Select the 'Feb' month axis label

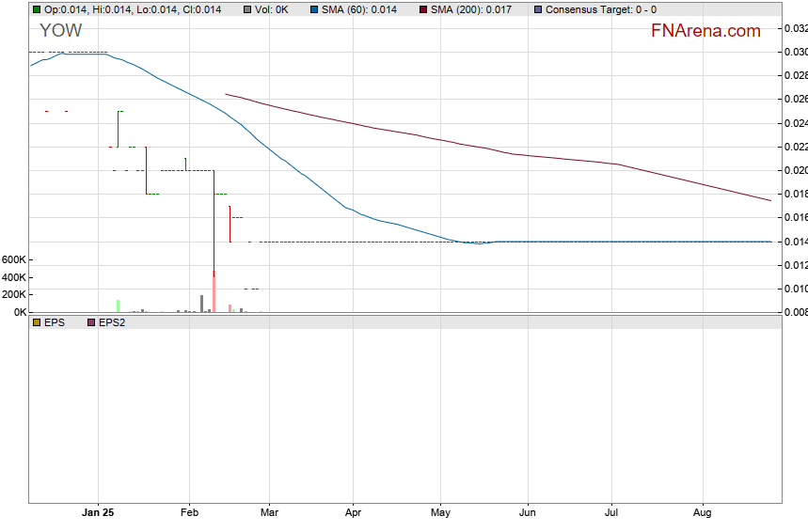189,513
